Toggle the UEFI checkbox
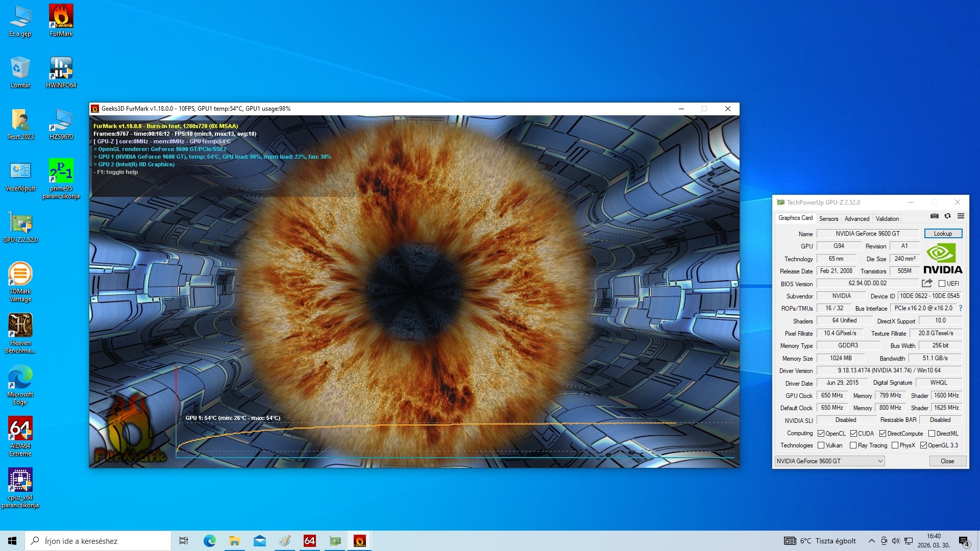Screen dimensions: 980x551 pyautogui.click(x=942, y=284)
